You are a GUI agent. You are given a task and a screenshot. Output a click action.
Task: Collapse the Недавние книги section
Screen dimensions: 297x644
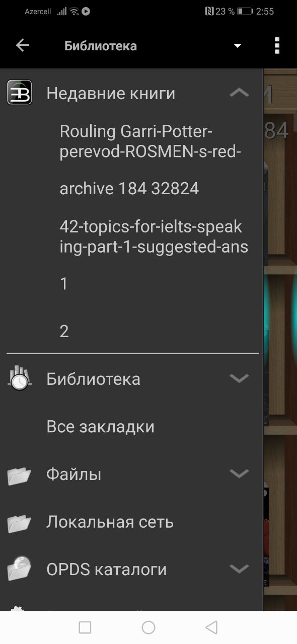coord(239,93)
